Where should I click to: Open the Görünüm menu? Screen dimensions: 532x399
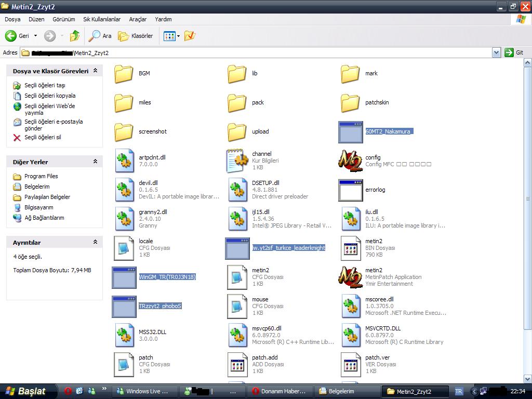point(64,19)
